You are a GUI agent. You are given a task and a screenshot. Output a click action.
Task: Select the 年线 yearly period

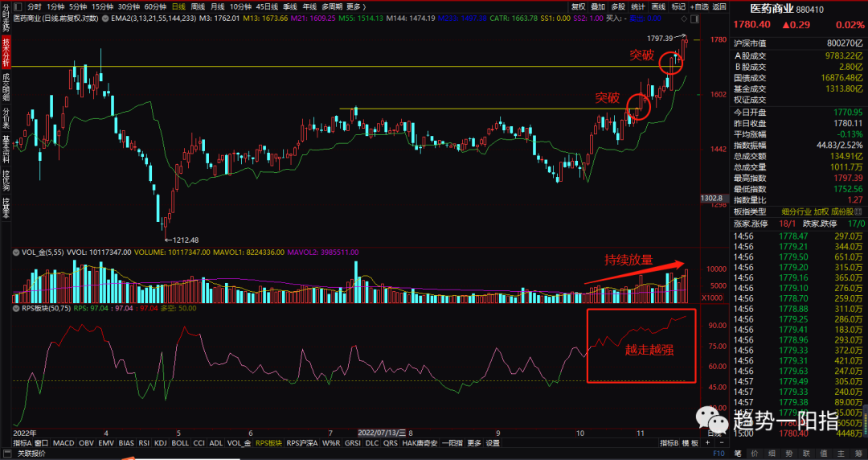pyautogui.click(x=309, y=6)
